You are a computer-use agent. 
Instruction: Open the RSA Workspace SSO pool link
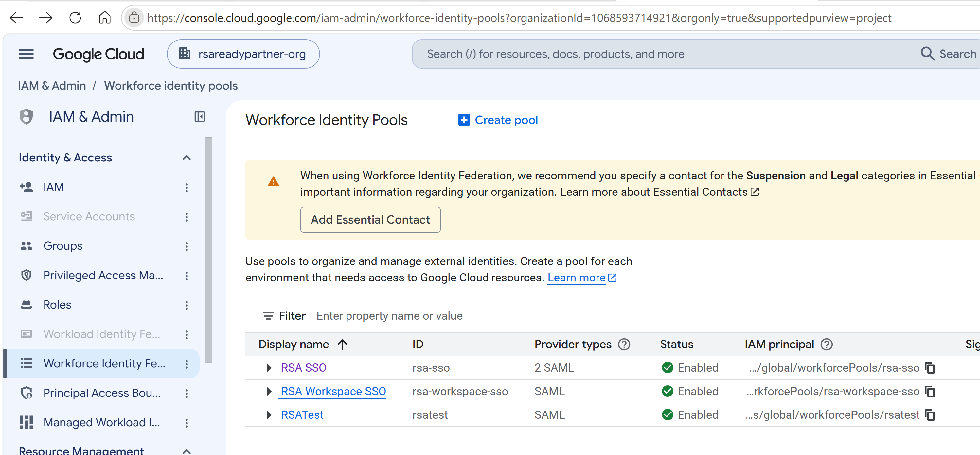(333, 391)
